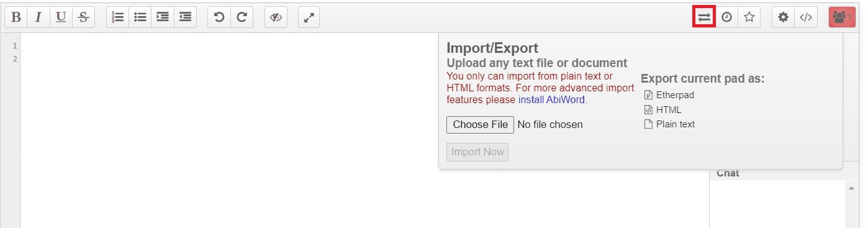Toggle bold formatting
This screenshot has height=228, width=868.
[x=16, y=17]
